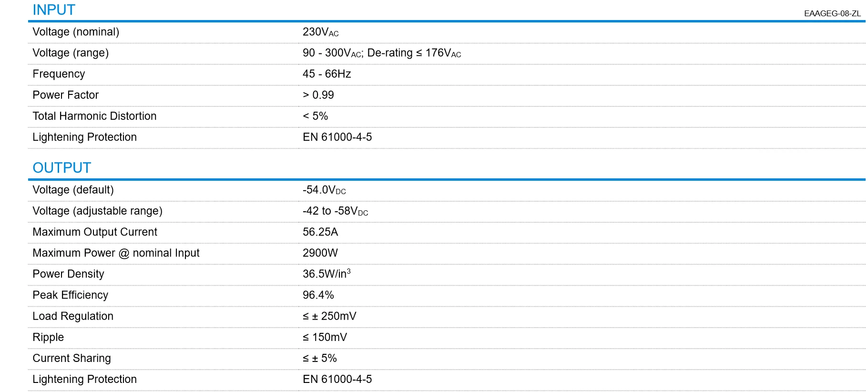
Task: Click the 2900W maximum power value
Action: tap(320, 253)
